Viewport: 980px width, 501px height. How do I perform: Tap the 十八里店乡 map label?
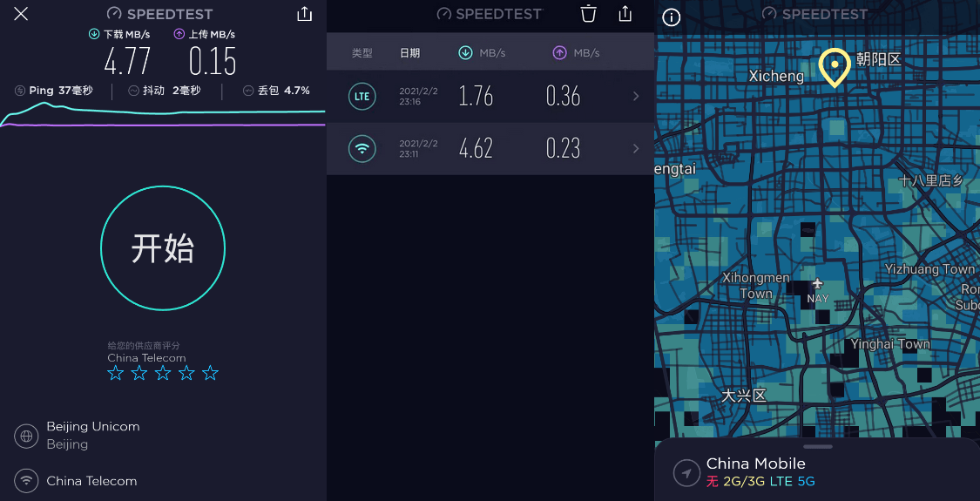click(930, 180)
